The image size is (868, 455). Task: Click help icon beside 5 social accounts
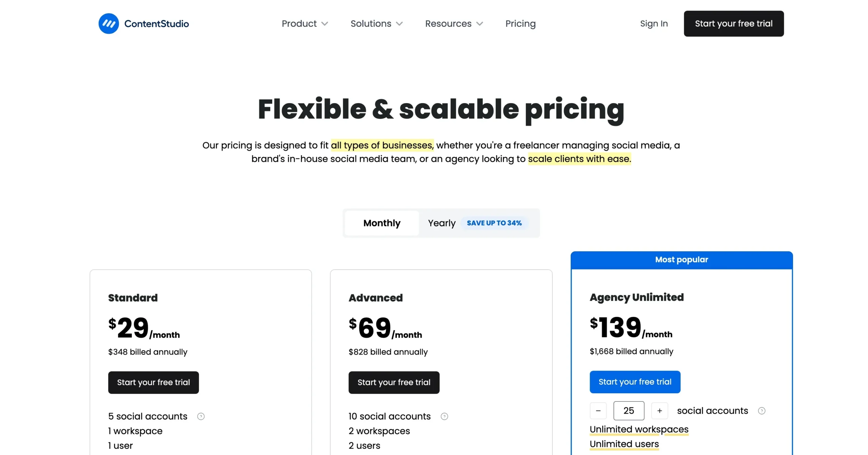(201, 416)
